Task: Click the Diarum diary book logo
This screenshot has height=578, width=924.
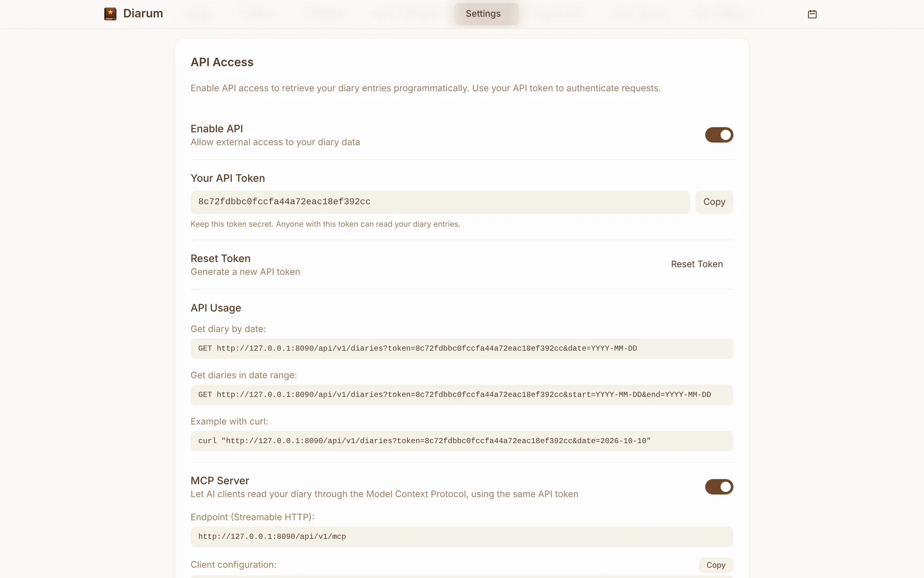Action: point(110,14)
